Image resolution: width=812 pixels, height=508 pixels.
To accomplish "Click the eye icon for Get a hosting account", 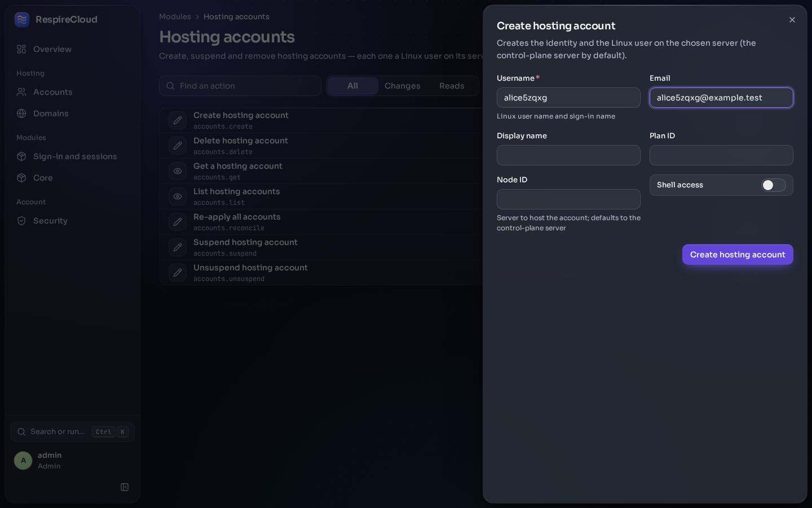I will [178, 171].
